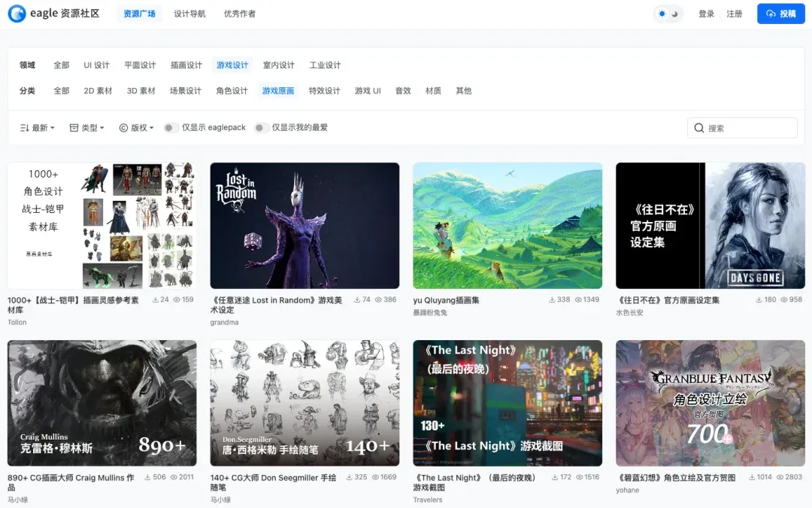The height and width of the screenshot is (508, 812).
Task: Click author name grandma
Action: pyautogui.click(x=224, y=322)
